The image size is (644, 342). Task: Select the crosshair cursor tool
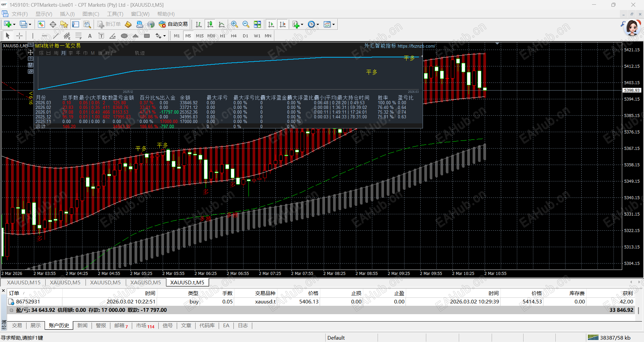19,36
